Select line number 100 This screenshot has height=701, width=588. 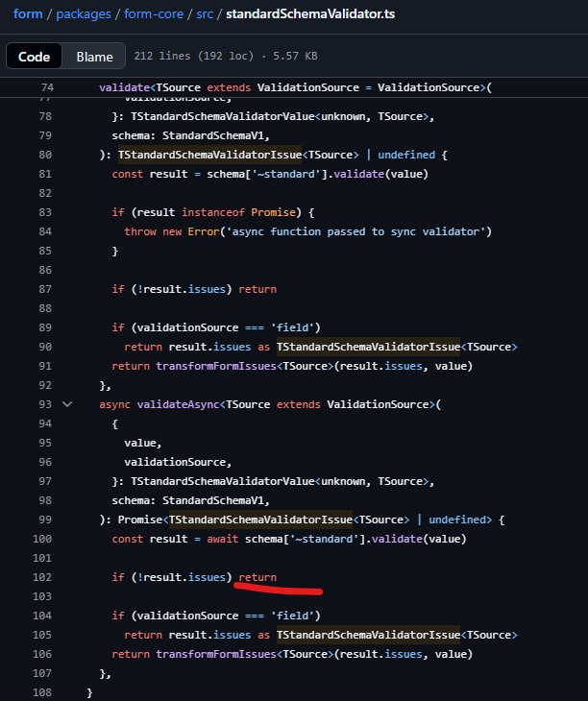tap(42, 539)
